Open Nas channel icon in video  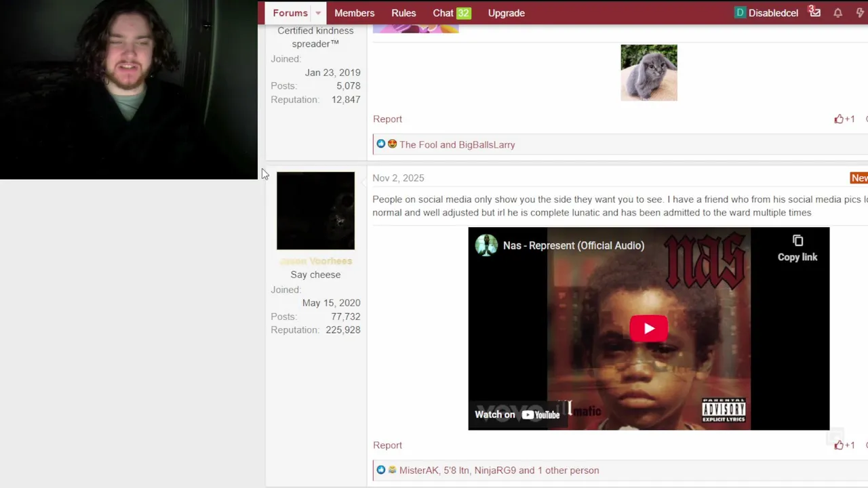pos(486,245)
